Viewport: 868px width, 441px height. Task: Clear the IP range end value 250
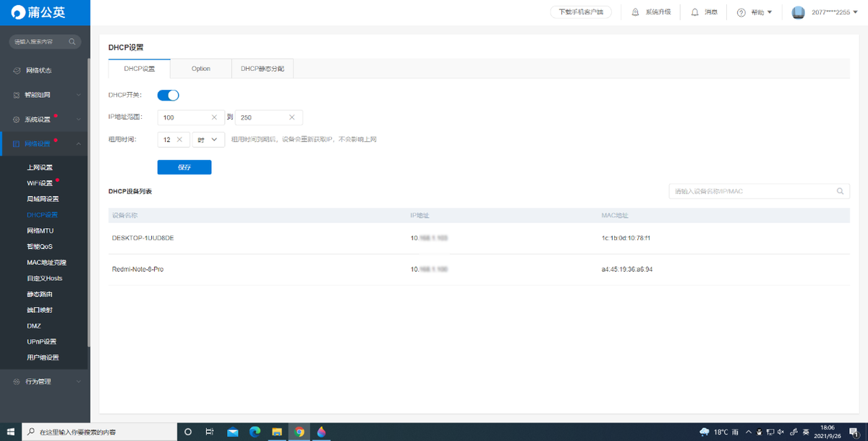coord(292,117)
